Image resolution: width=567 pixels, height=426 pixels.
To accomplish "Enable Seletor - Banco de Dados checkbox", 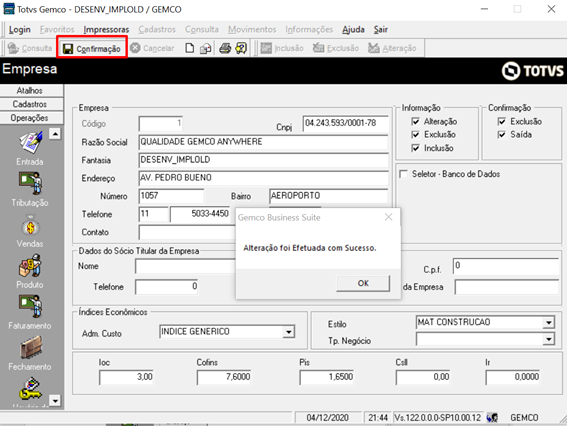I will (x=403, y=174).
